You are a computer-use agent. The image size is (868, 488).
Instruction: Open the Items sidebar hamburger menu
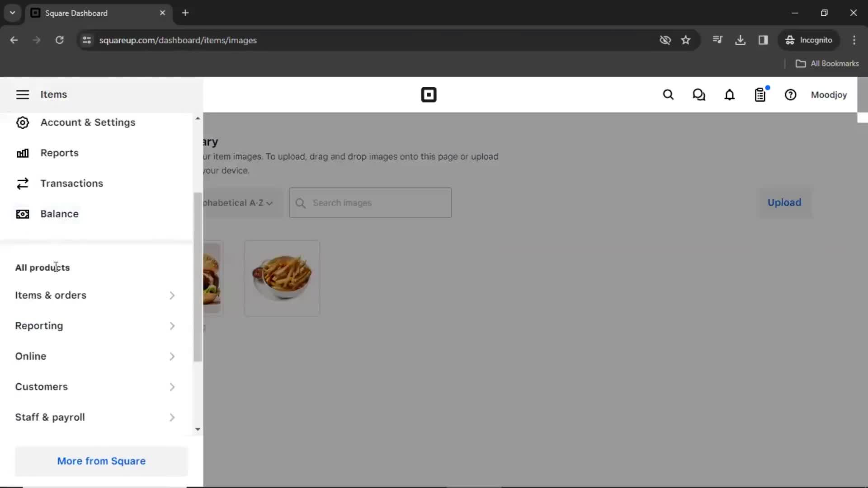click(x=22, y=94)
